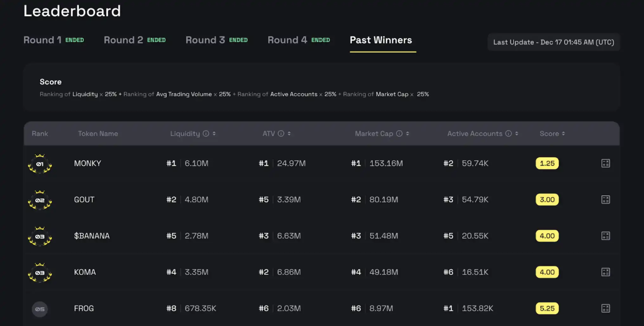The image size is (644, 326).
Task: Click the KOMA token name
Action: [x=85, y=272]
